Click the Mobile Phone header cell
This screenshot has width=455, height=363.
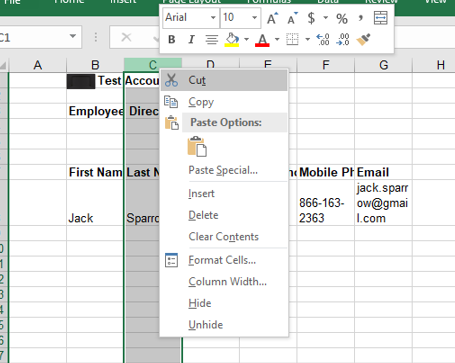click(x=326, y=172)
